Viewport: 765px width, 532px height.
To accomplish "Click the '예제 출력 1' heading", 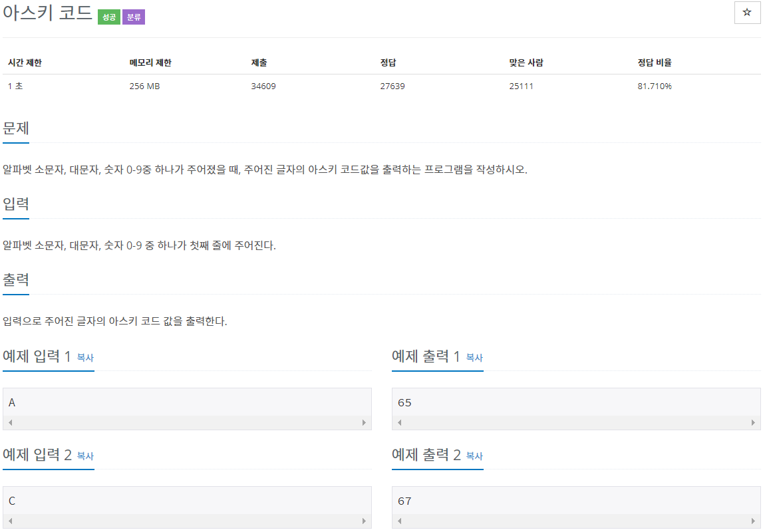I will pyautogui.click(x=426, y=356).
